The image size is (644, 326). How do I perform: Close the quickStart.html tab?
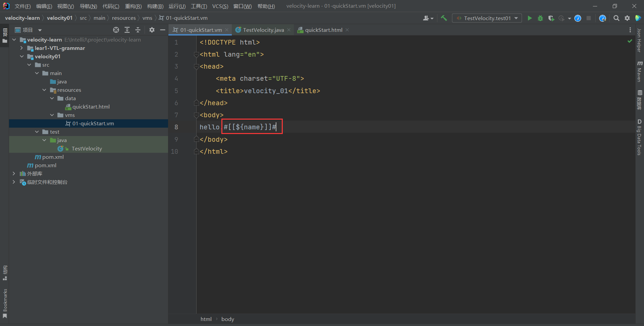coord(347,30)
